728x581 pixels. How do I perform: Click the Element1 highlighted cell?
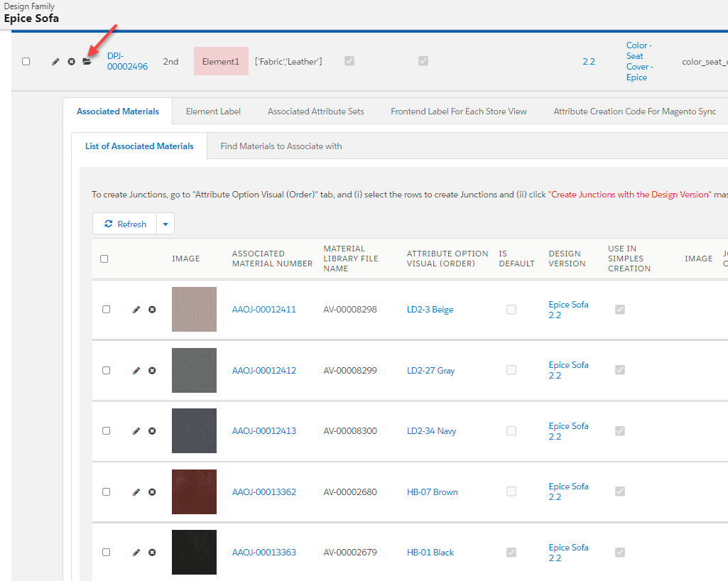(221, 61)
